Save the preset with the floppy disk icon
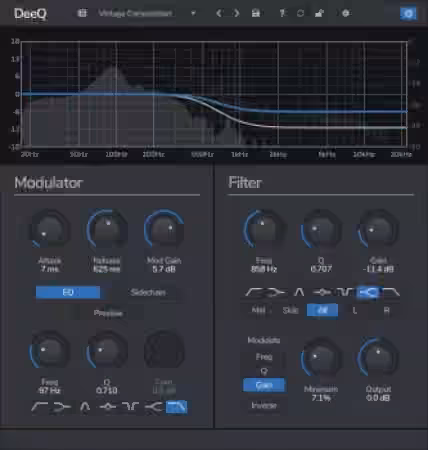 pyautogui.click(x=256, y=13)
